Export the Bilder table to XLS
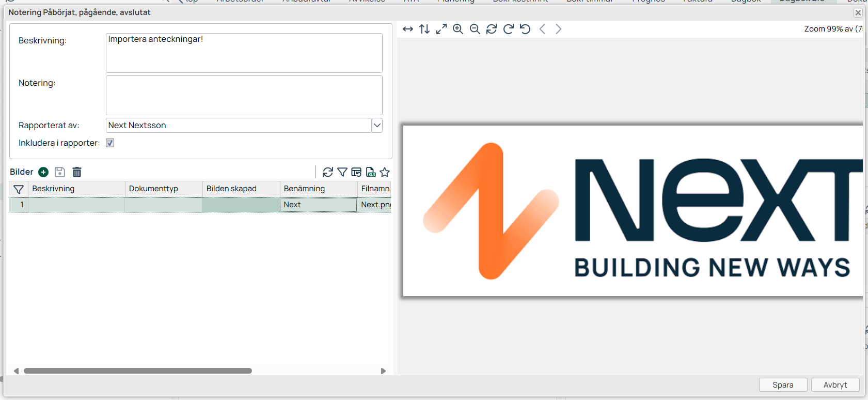The width and height of the screenshot is (868, 400). pyautogui.click(x=371, y=172)
